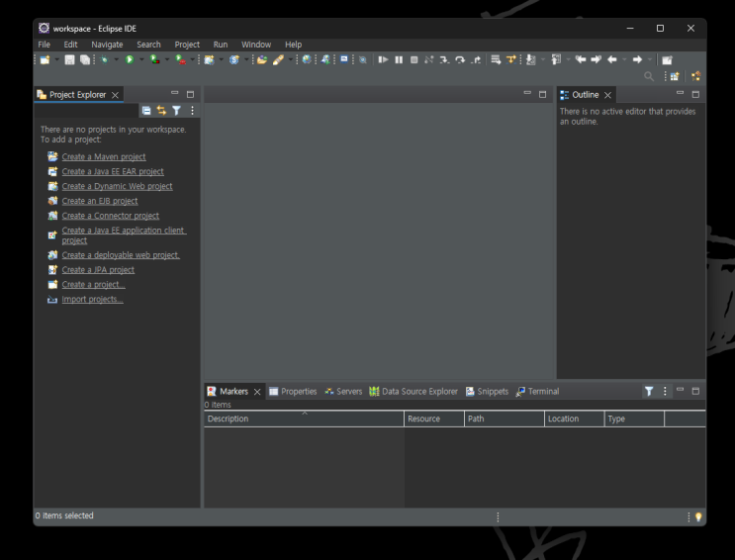735x560 pixels.
Task: Click the Save toolbar icon
Action: (x=70, y=60)
